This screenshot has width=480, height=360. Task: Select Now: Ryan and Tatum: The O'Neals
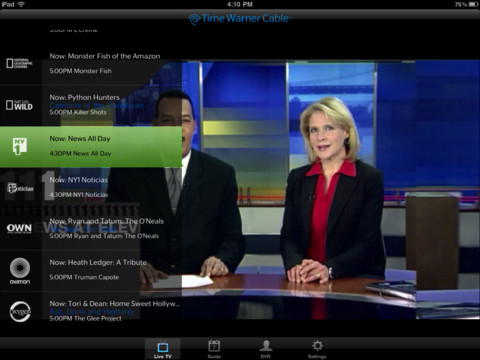pos(107,221)
